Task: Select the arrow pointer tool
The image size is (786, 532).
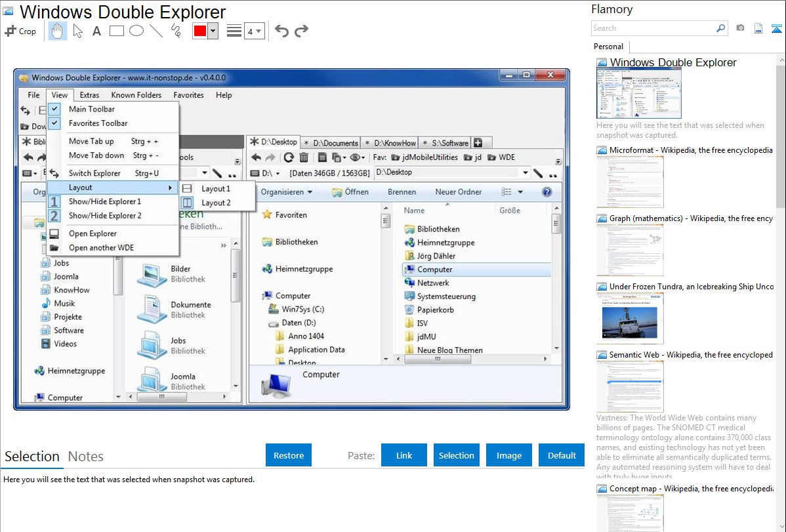Action: [x=77, y=31]
